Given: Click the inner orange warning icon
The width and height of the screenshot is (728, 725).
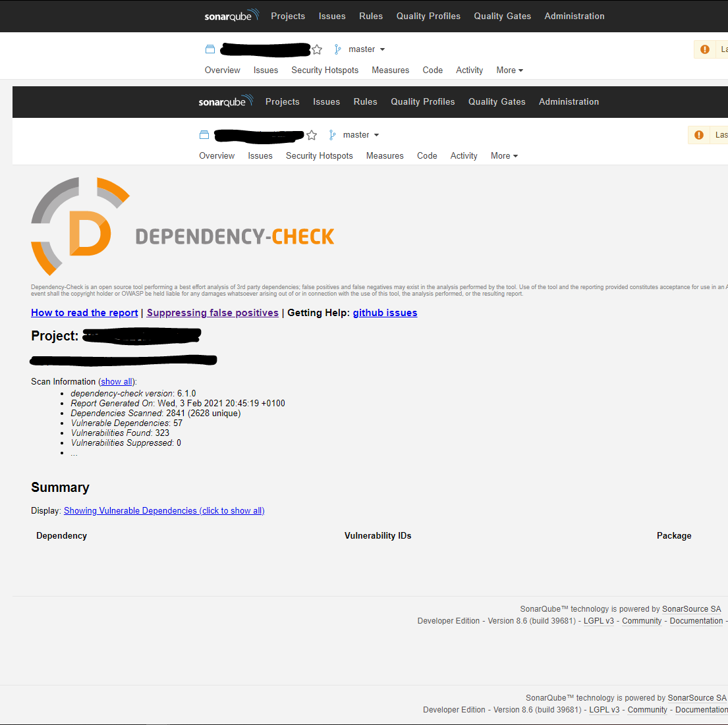Looking at the screenshot, I should [699, 134].
